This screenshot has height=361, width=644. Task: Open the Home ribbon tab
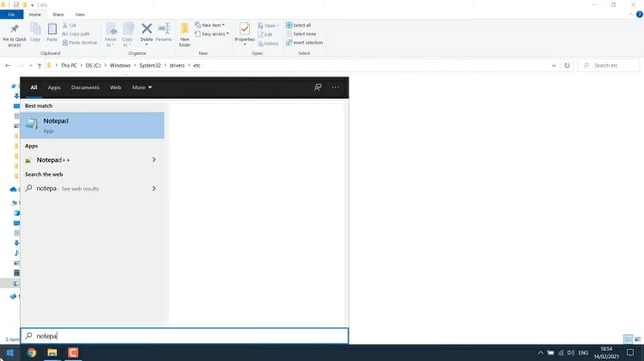35,15
